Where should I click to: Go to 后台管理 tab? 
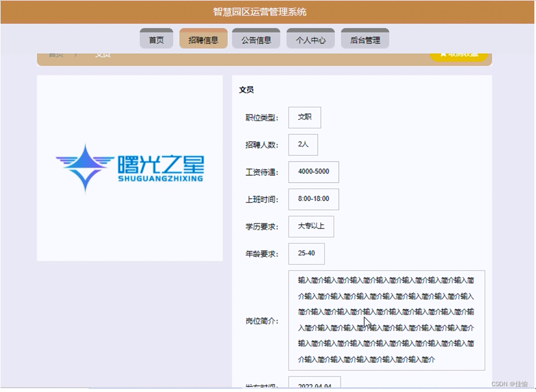coord(365,38)
